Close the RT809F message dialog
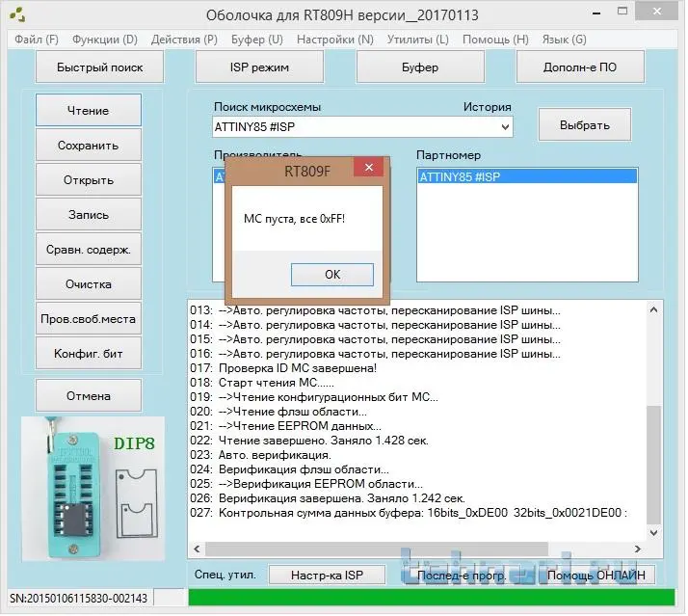 coord(369,168)
